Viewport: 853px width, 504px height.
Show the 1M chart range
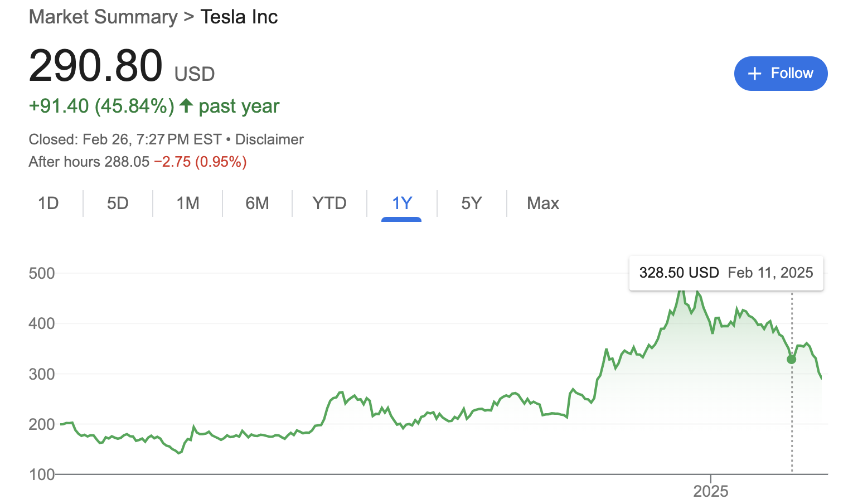click(188, 203)
